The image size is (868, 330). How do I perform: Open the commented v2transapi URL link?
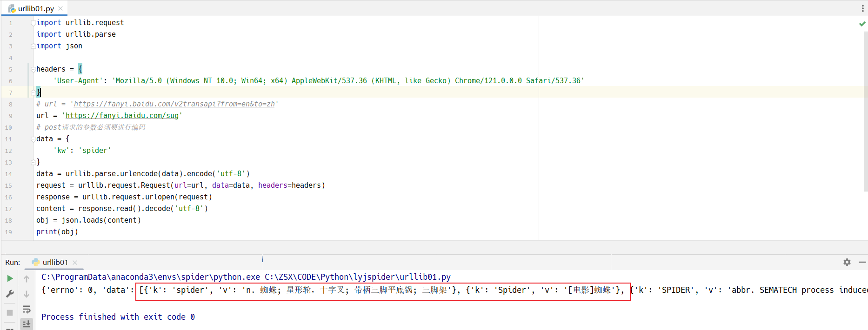coord(174,104)
